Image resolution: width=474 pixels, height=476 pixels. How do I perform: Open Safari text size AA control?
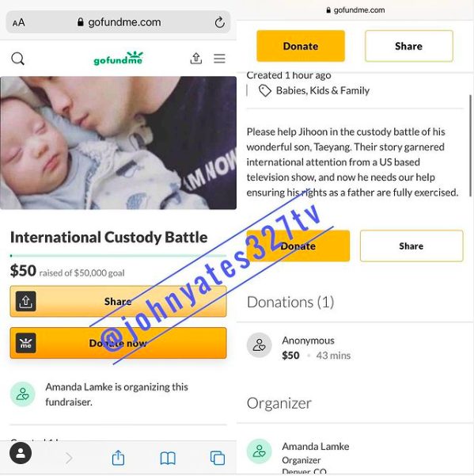click(19, 22)
